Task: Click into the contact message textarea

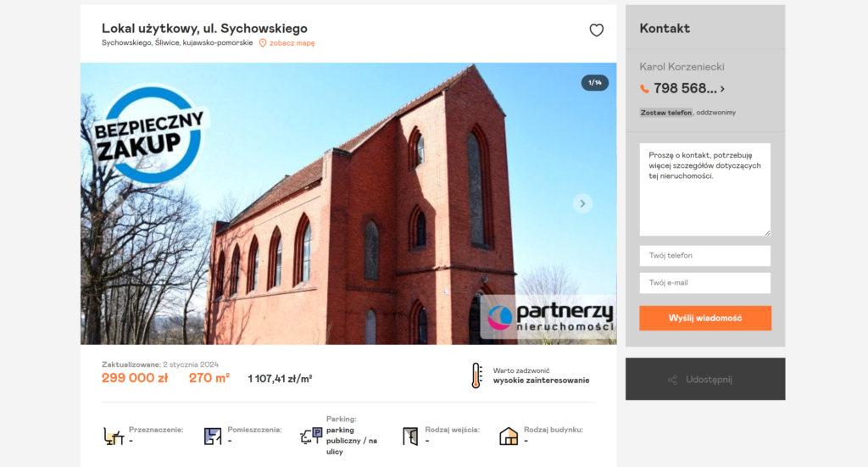Action: 704,190
